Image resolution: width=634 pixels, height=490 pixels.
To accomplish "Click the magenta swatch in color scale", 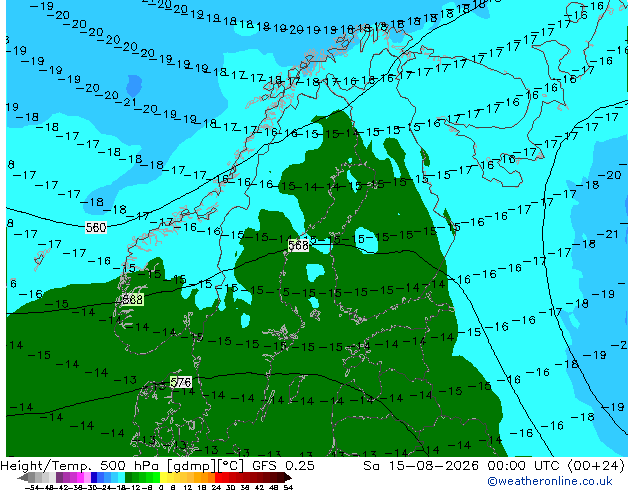I will [x=80, y=477].
